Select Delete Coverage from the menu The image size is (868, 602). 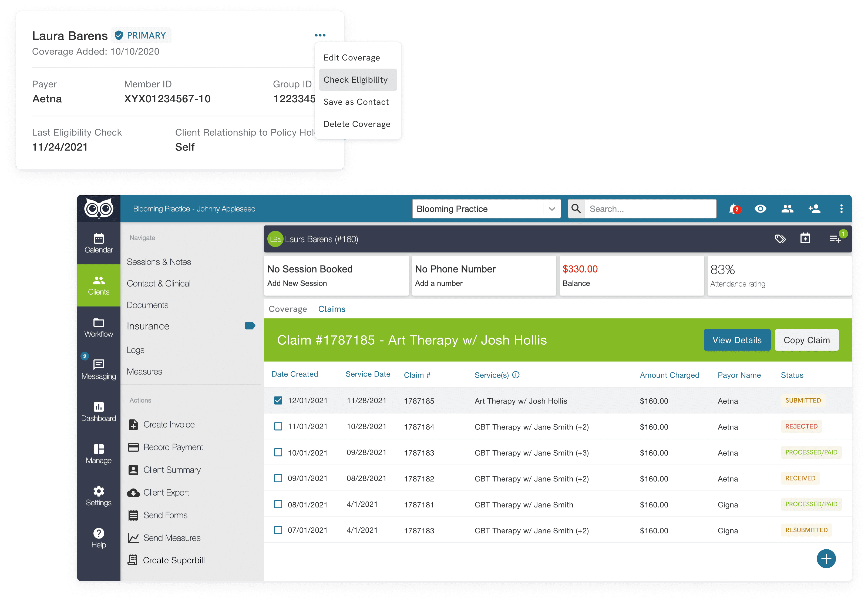[x=356, y=124]
